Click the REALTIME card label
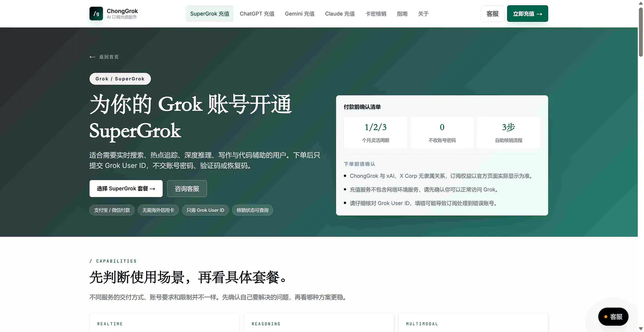Viewport: 644px width, 332px height. click(110, 324)
